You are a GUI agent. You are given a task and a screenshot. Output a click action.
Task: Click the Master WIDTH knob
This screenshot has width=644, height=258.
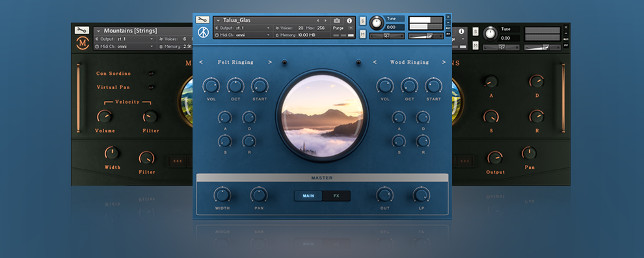[222, 195]
